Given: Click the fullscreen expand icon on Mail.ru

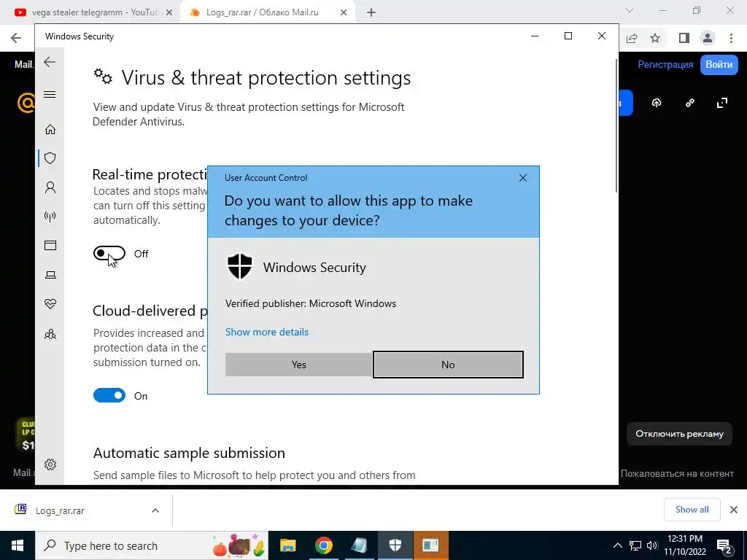Looking at the screenshot, I should click(x=722, y=102).
